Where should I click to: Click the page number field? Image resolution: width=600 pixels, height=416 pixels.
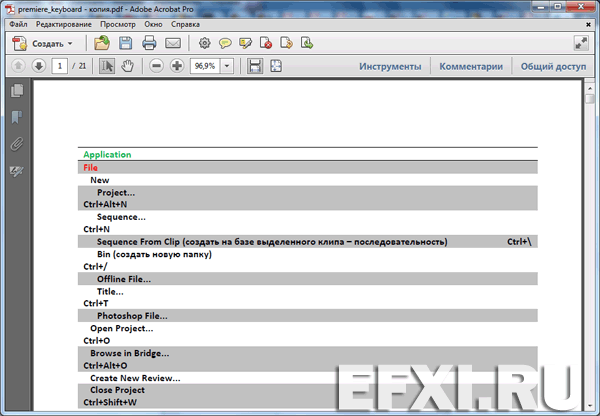[x=60, y=66]
